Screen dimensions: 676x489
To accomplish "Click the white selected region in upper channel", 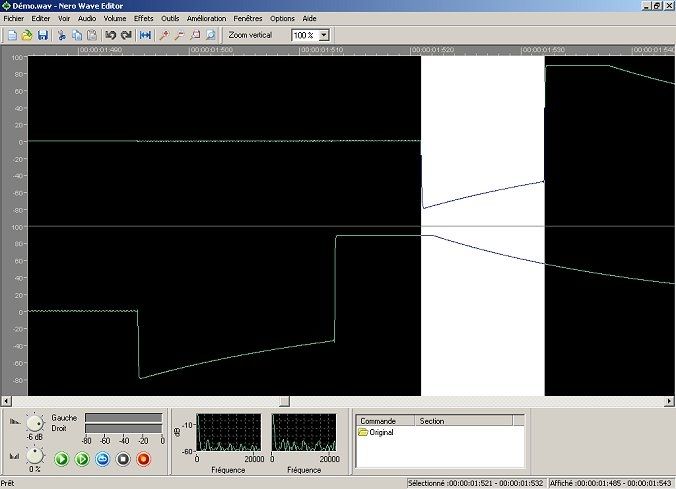I will point(483,141).
